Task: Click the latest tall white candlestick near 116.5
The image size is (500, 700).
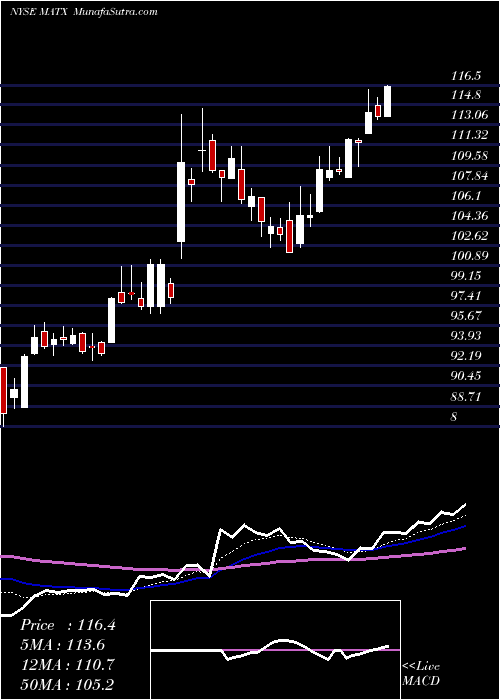Action: pyautogui.click(x=388, y=101)
